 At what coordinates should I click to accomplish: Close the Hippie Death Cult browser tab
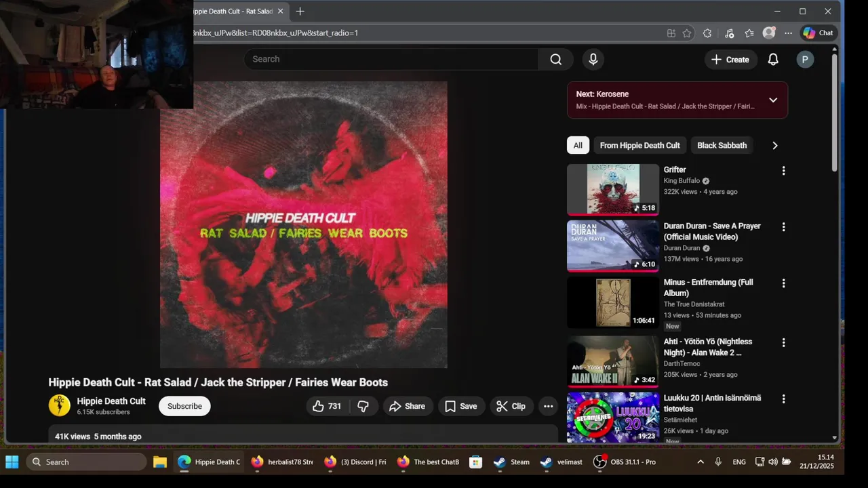click(280, 12)
